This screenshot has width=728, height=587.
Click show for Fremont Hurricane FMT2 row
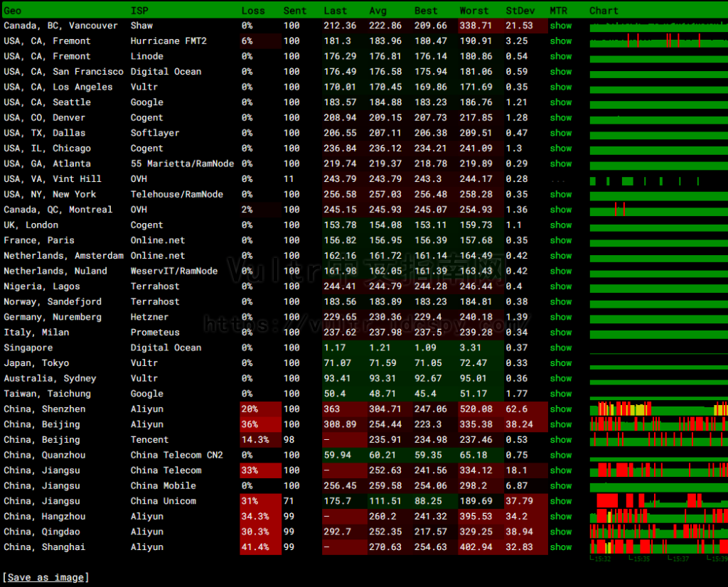click(x=560, y=41)
